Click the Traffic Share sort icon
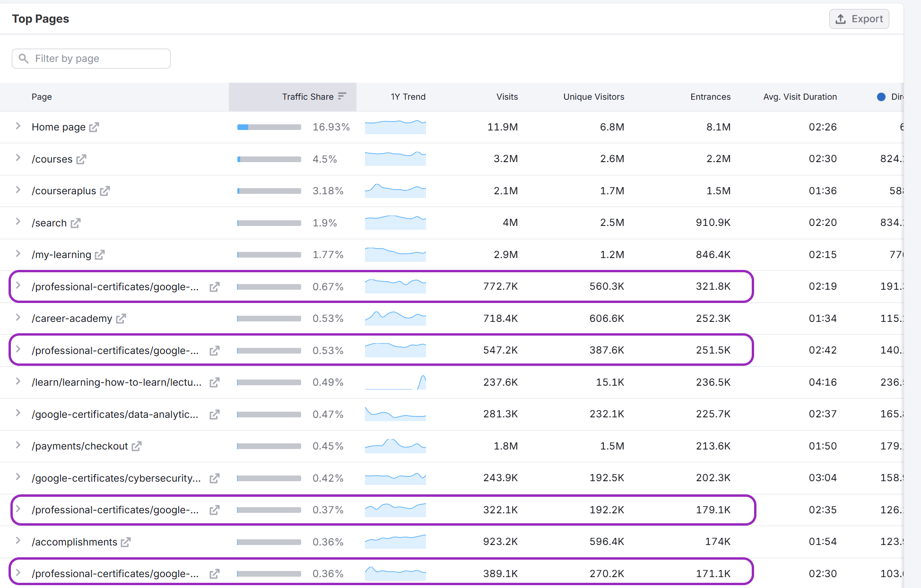921x588 pixels. (x=342, y=96)
